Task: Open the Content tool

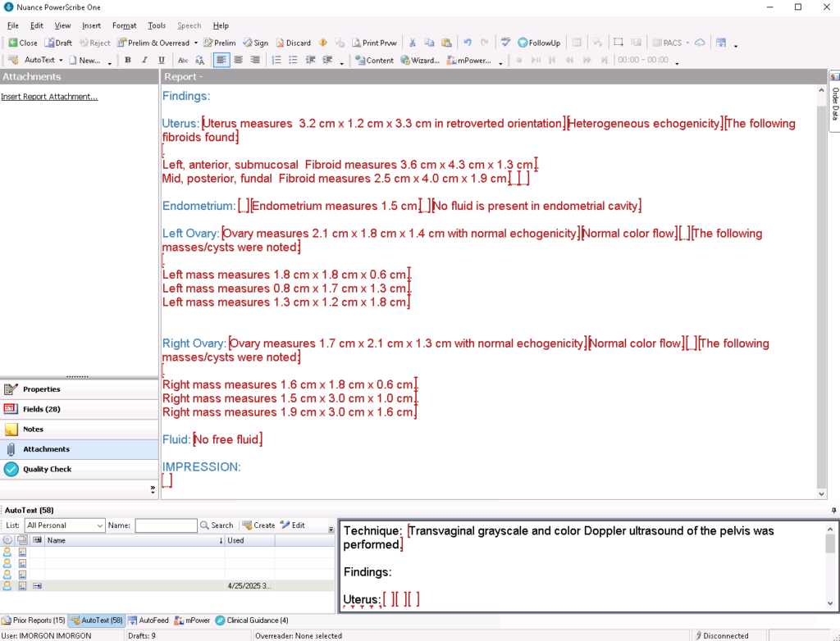Action: tap(374, 60)
